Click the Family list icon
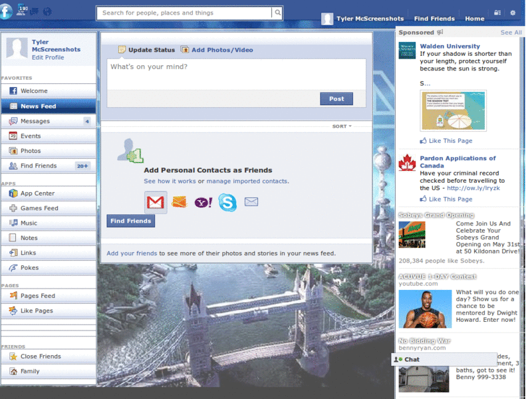Image resolution: width=532 pixels, height=399 pixels. coord(13,371)
